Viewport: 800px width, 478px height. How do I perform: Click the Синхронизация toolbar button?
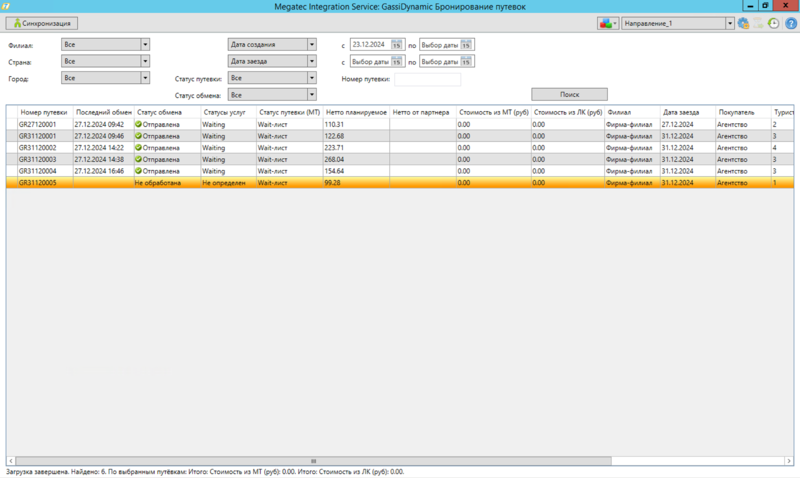pyautogui.click(x=42, y=23)
